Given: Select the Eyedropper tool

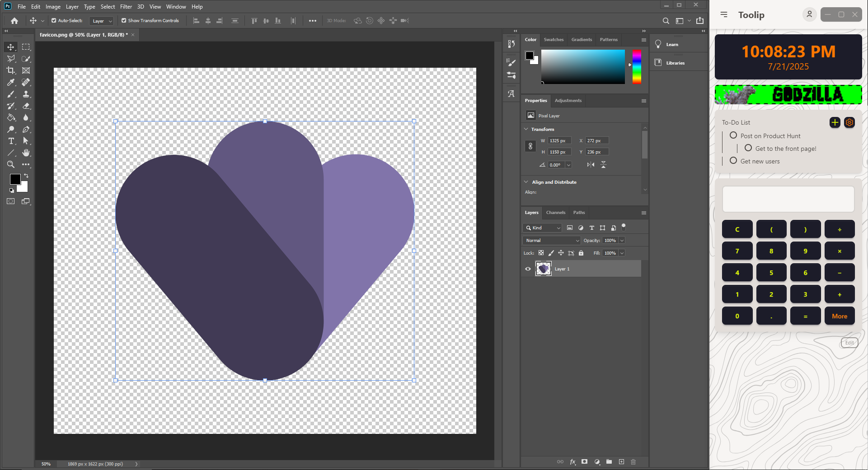Looking at the screenshot, I should [11, 82].
